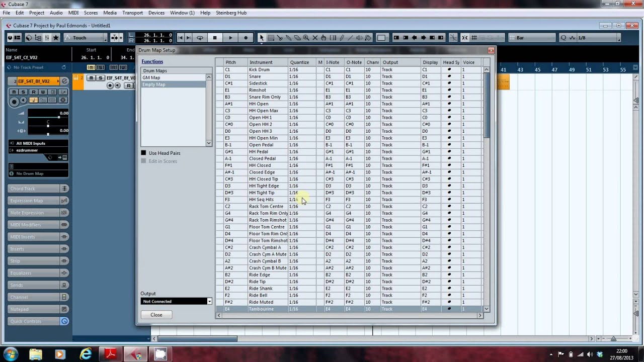The height and width of the screenshot is (362, 644).
Task: Enable Record in the Inspector
Action: (14, 102)
